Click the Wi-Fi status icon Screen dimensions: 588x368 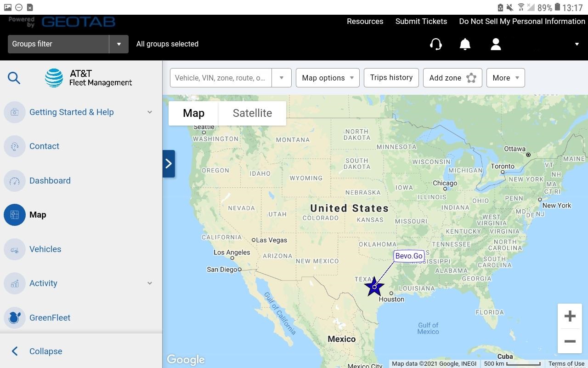coord(521,7)
